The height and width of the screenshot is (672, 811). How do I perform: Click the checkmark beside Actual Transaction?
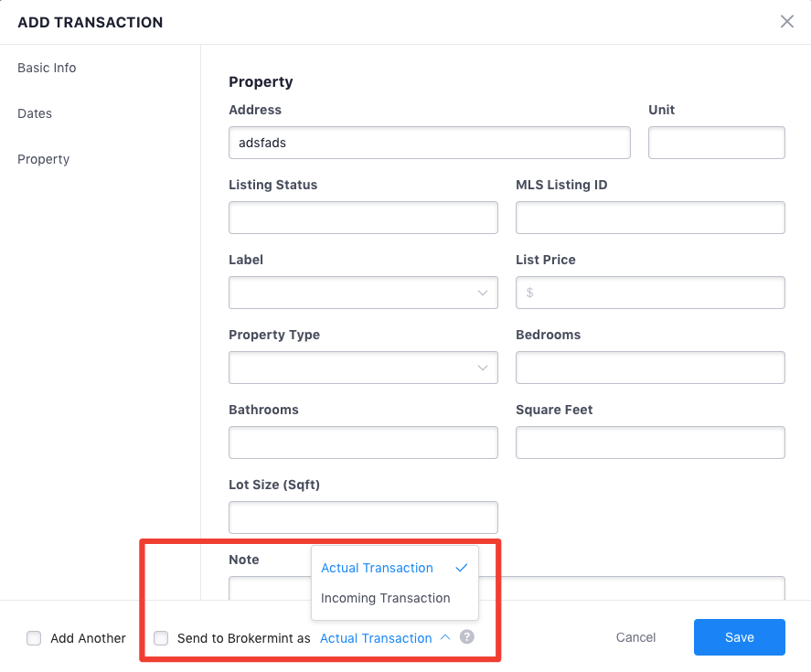coord(462,568)
